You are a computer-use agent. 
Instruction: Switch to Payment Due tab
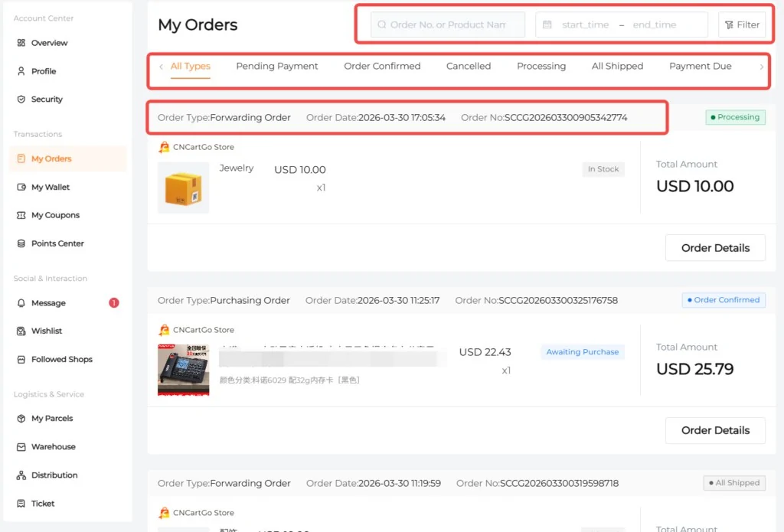tap(701, 66)
